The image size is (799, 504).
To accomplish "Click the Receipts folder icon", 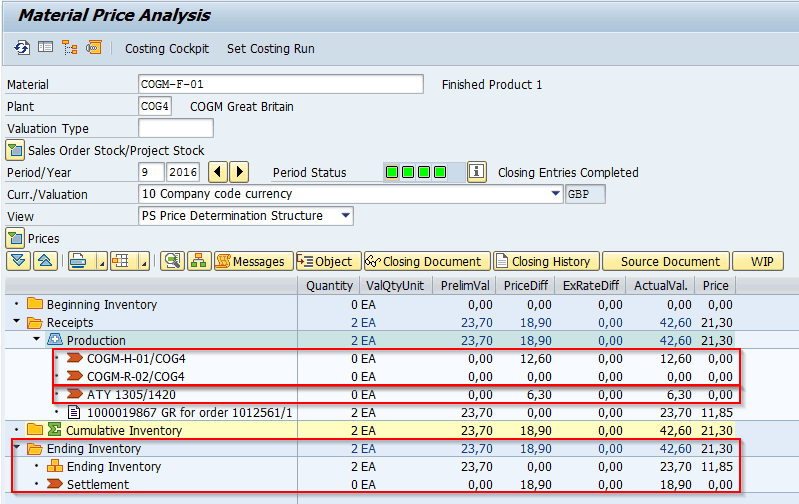I will point(35,322).
